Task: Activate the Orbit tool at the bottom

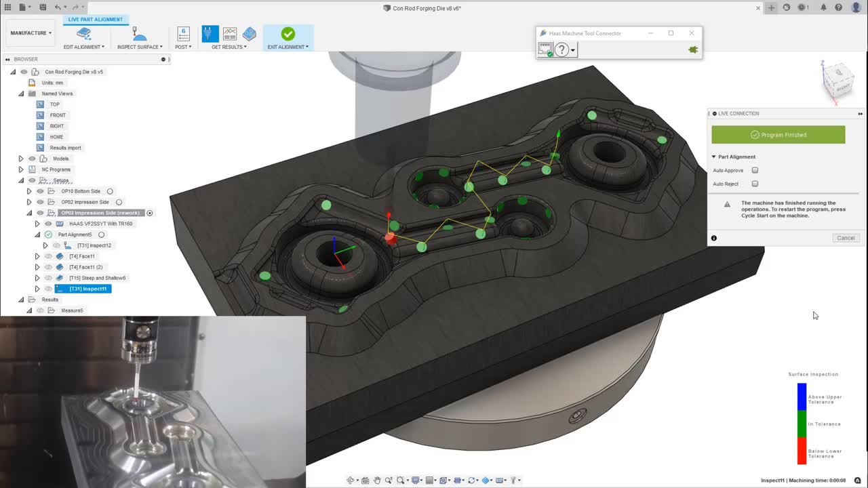Action: click(350, 480)
